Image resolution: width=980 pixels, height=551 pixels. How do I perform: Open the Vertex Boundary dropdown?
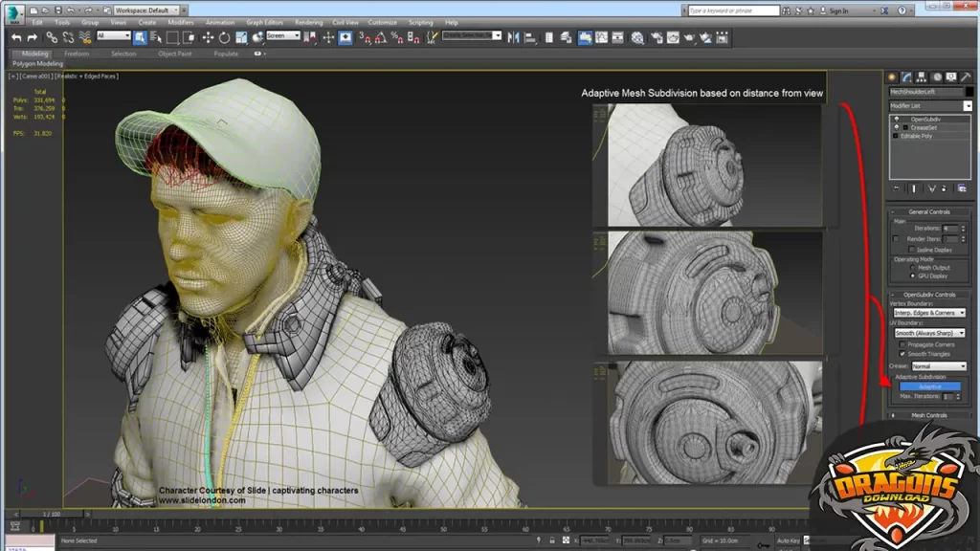930,312
